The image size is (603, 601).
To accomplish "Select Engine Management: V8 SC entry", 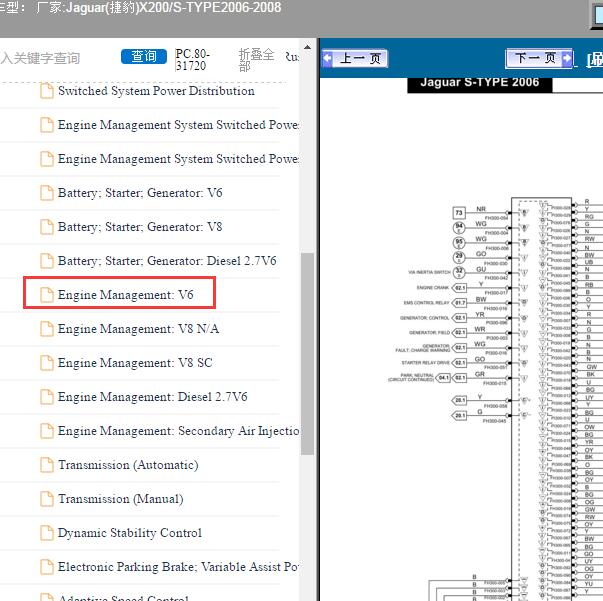I will coord(135,363).
